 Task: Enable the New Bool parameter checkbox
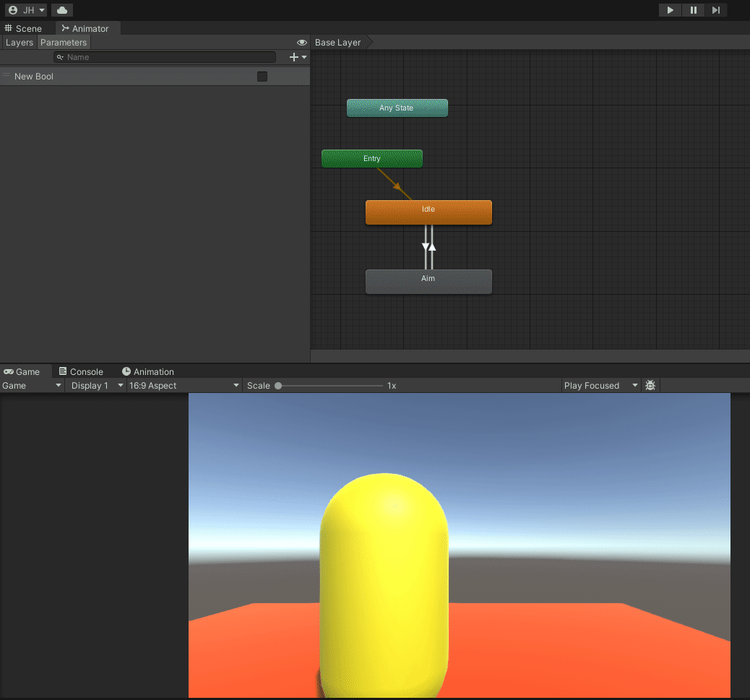click(262, 76)
